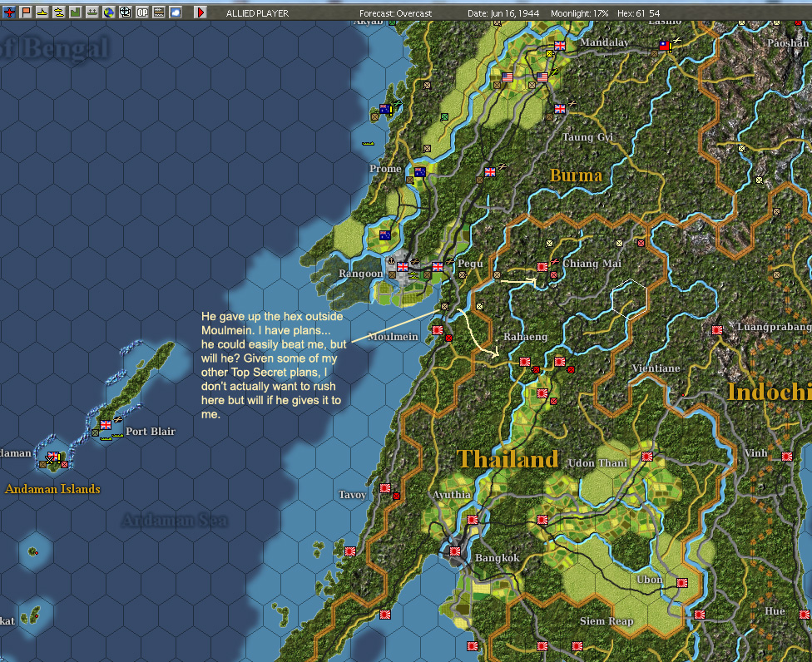Viewport: 812px width, 662px height.
Task: Click the yellow ship task force off Akyab coast
Action: [369, 143]
